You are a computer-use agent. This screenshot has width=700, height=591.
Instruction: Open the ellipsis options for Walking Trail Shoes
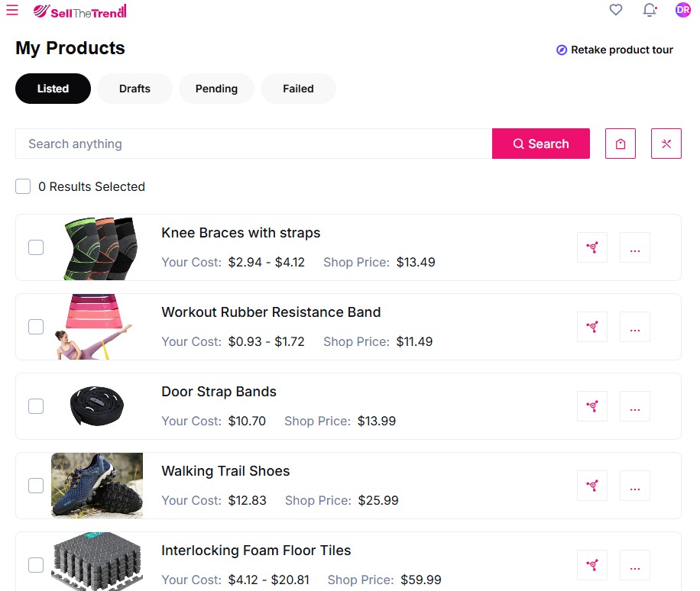tap(635, 486)
